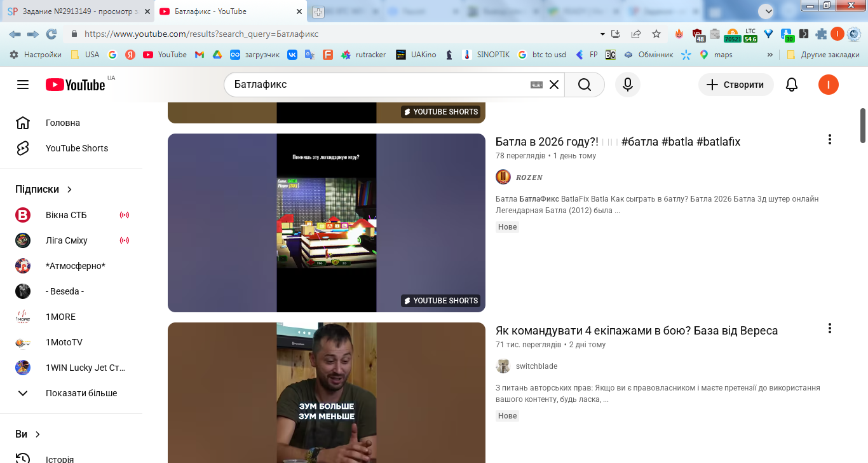Submit search with magnifier button
868x463 pixels.
point(585,85)
